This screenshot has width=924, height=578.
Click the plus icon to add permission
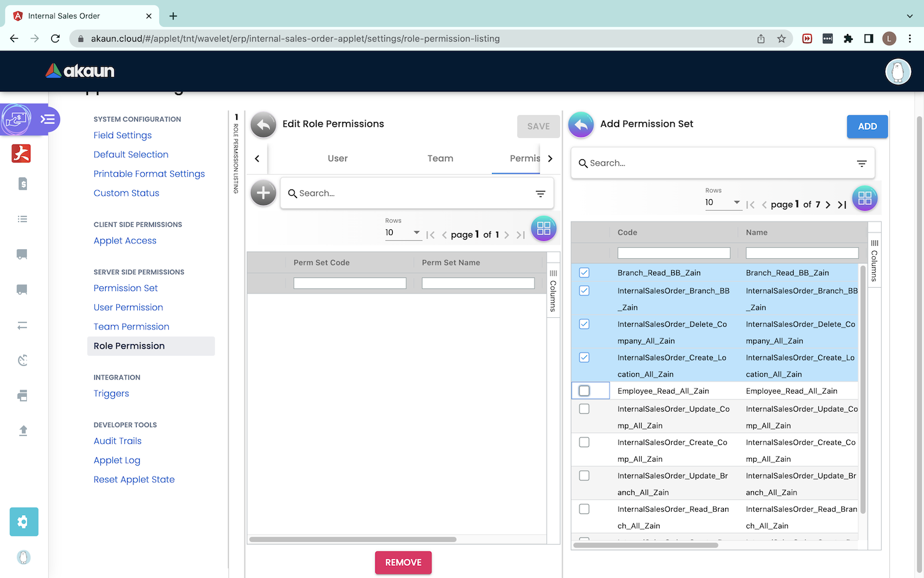[x=263, y=193]
